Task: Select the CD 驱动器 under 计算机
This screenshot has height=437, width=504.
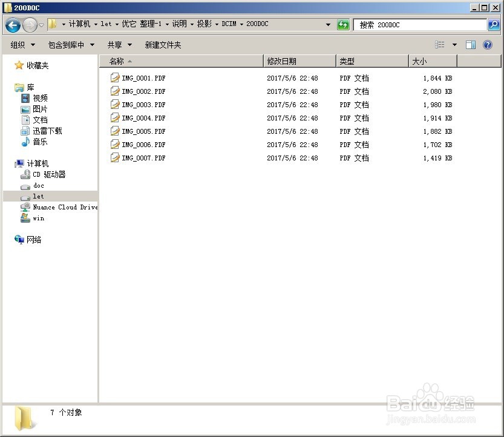Action: click(48, 174)
